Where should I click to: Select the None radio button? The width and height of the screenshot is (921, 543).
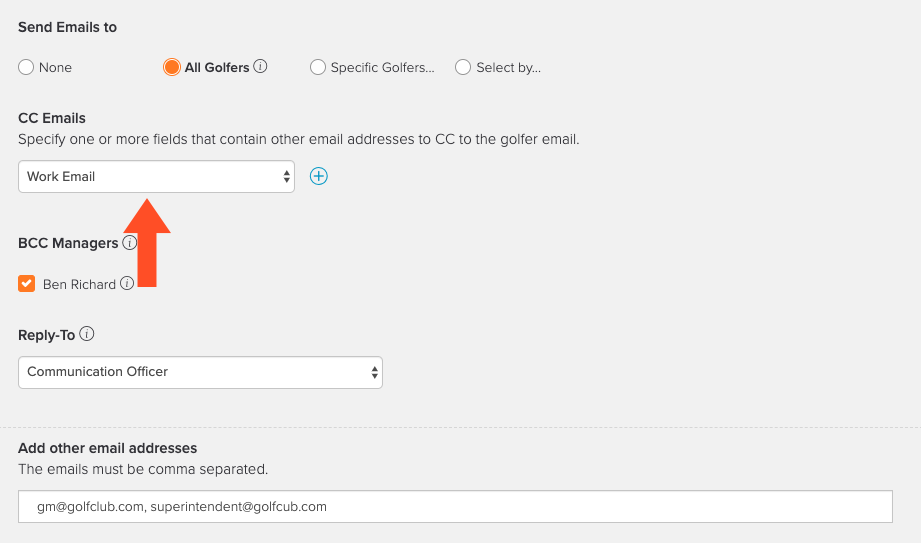click(26, 67)
